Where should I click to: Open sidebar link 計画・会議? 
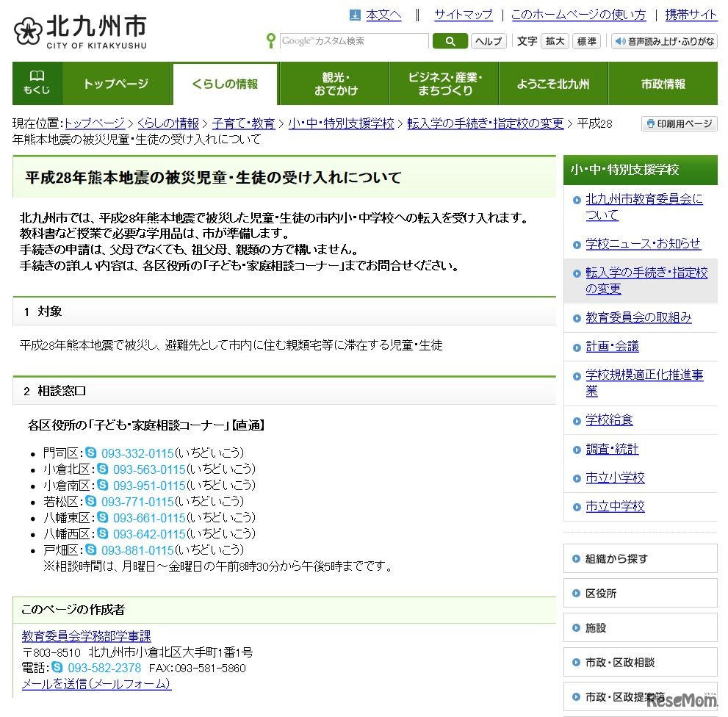[x=612, y=346]
